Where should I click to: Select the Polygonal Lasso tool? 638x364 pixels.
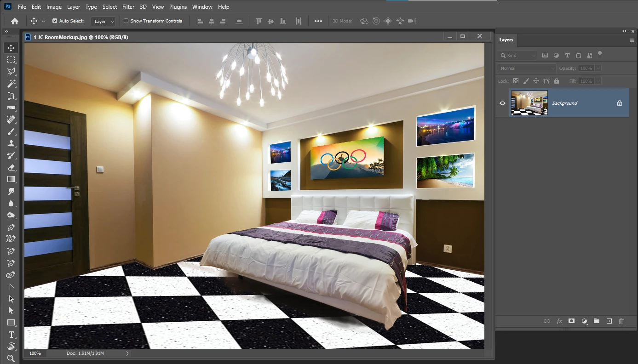point(11,72)
